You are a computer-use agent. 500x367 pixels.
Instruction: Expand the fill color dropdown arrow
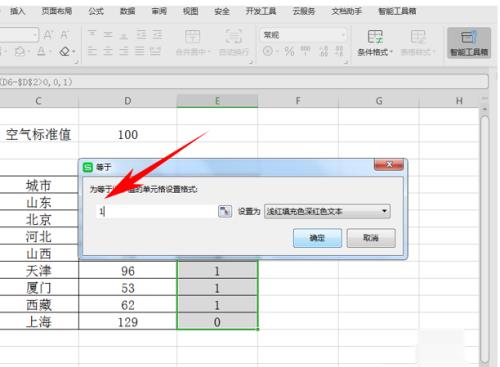click(29, 52)
